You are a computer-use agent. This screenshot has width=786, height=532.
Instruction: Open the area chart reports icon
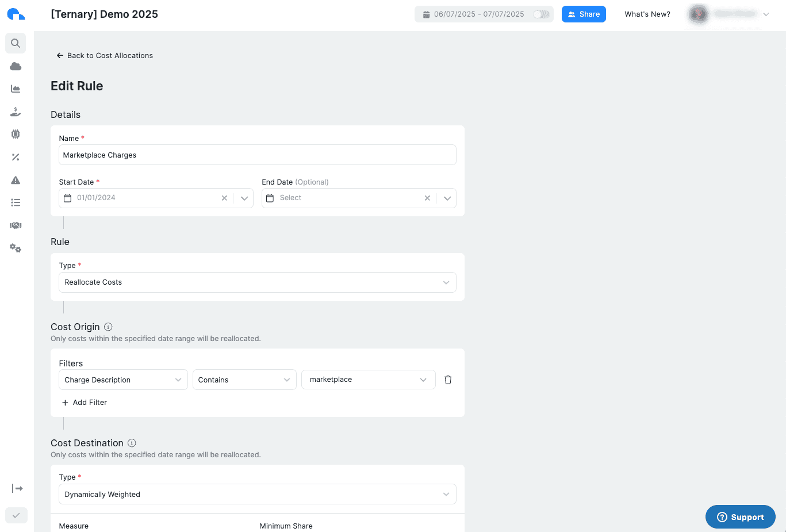point(16,89)
